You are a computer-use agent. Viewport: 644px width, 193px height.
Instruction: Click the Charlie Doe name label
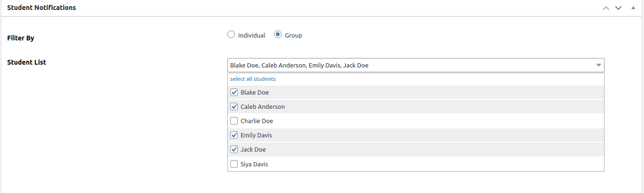tap(257, 121)
